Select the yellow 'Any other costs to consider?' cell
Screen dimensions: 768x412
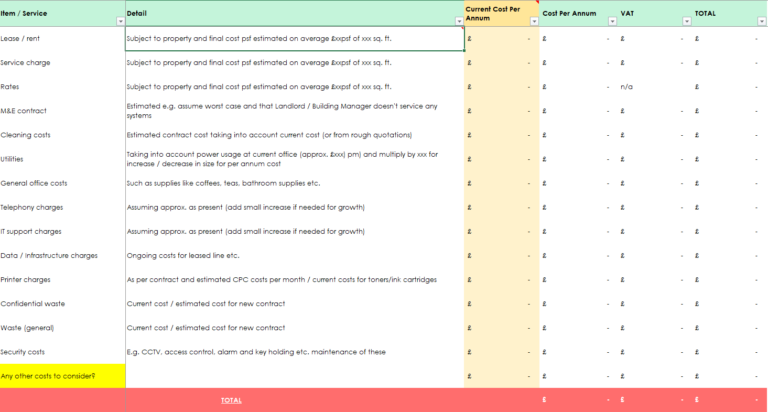coord(62,376)
